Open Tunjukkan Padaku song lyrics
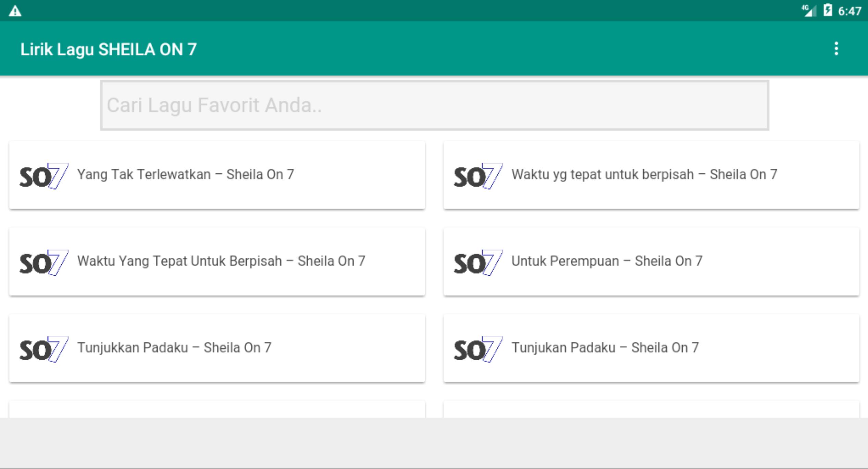 point(217,348)
